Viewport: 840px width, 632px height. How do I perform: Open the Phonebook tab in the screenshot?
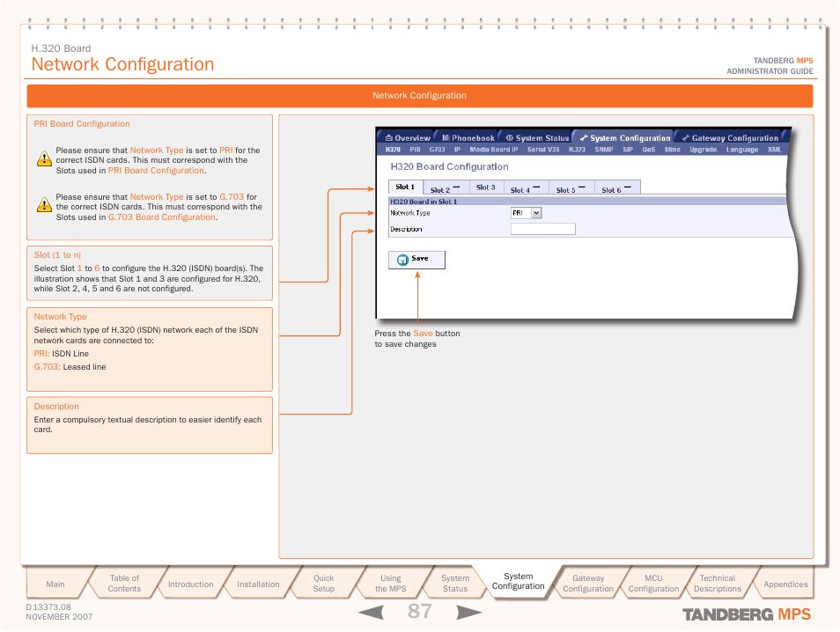pyautogui.click(x=468, y=138)
